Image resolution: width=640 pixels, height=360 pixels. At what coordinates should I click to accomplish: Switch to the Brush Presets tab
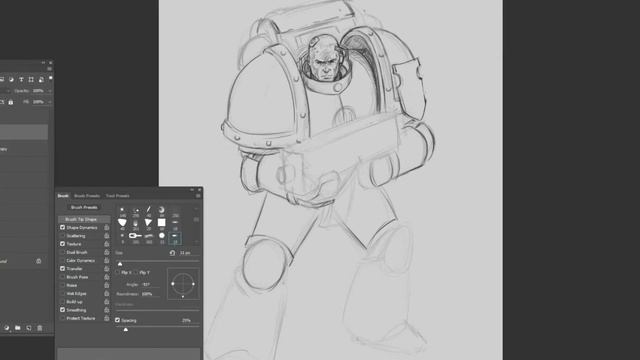pos(87,196)
